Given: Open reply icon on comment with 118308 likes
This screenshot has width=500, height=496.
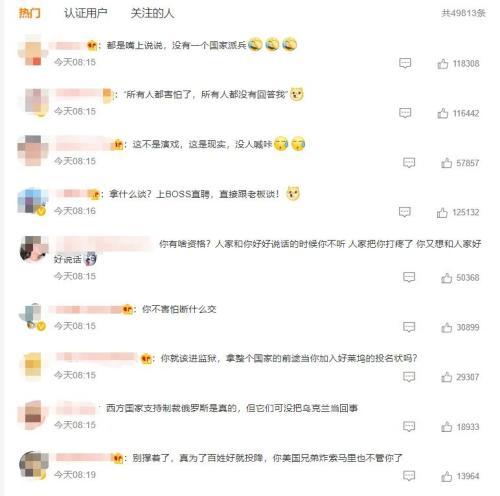Looking at the screenshot, I should [405, 63].
